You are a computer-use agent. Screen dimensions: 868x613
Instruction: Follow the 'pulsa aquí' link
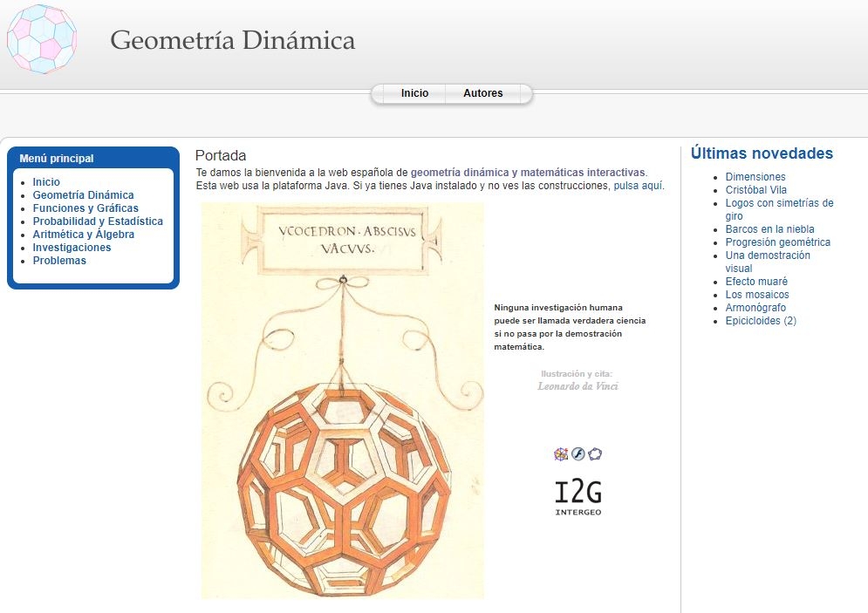point(638,186)
